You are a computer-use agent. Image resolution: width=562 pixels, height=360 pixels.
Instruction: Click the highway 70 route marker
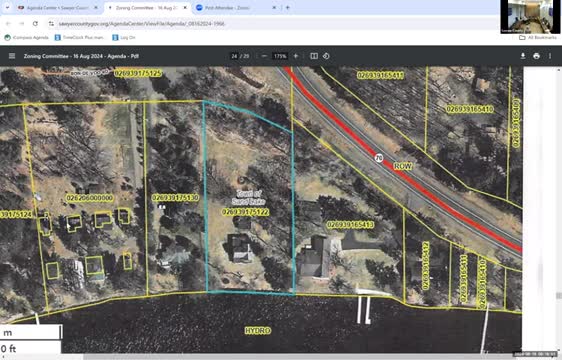[379, 158]
